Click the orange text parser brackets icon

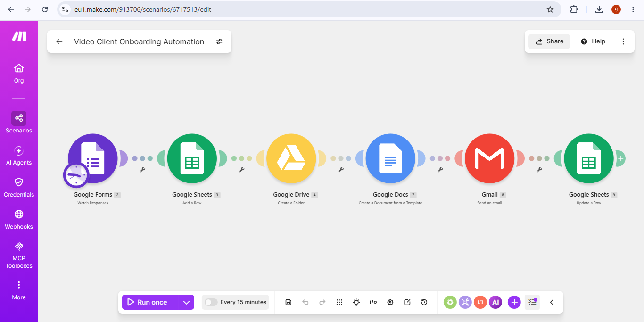480,302
